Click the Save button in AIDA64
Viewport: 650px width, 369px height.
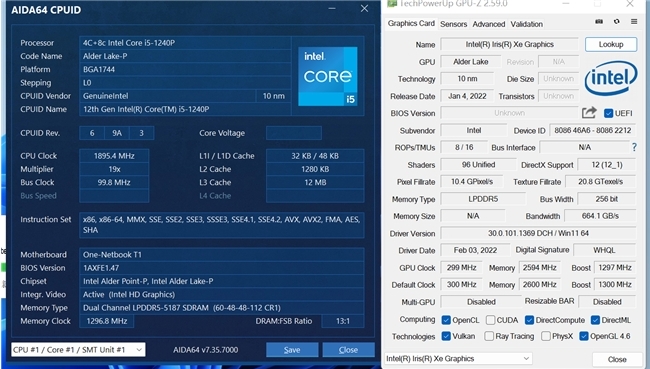coord(292,350)
